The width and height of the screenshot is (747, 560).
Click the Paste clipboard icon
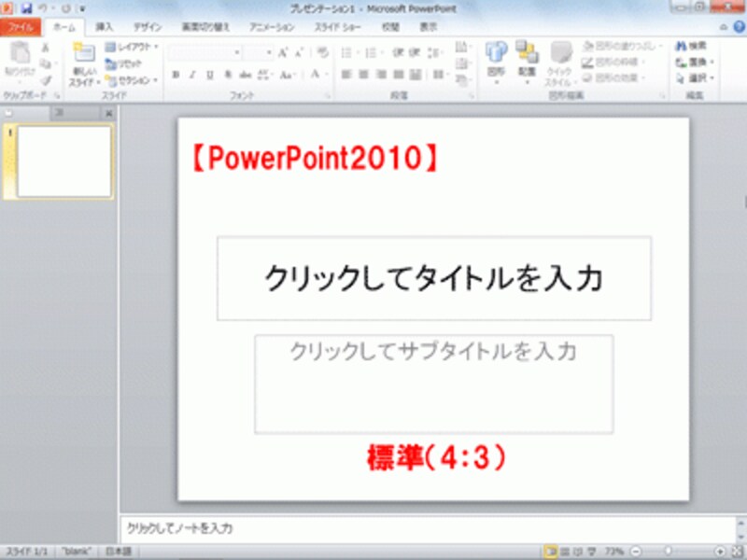pos(20,52)
